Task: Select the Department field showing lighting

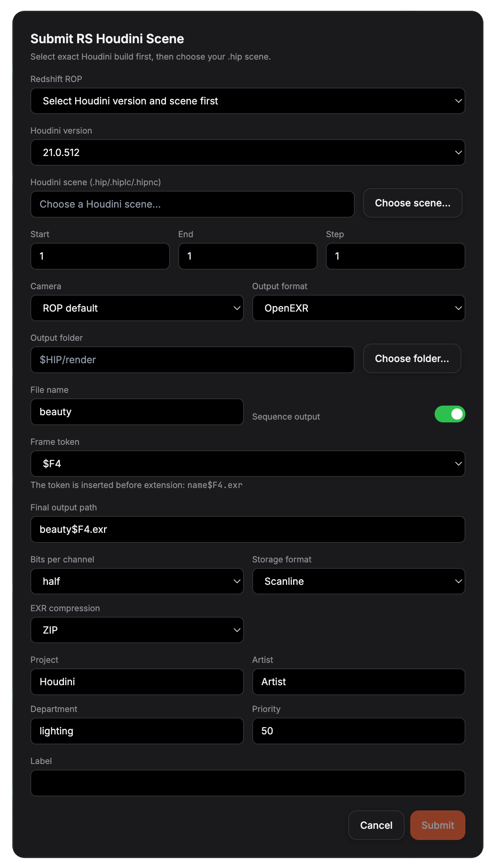Action: tap(137, 731)
